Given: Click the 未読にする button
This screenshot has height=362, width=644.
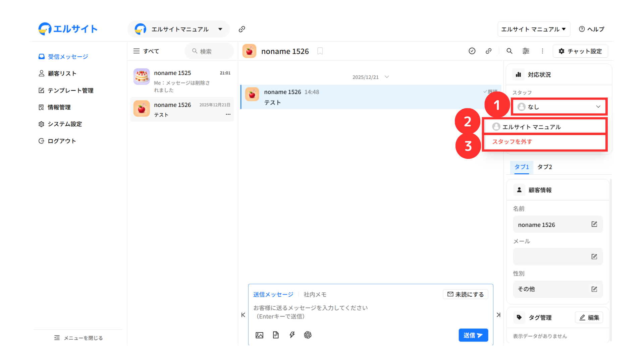Looking at the screenshot, I should 466,294.
